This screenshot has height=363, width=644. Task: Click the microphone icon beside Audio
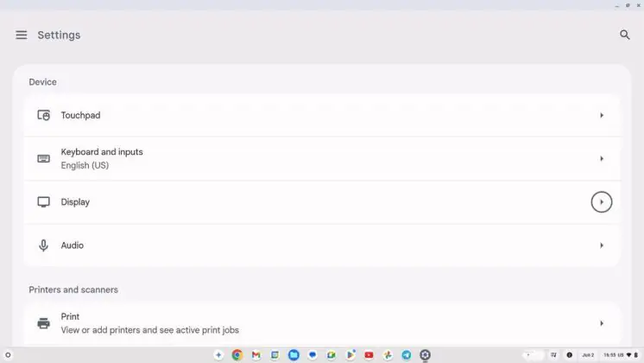[43, 245]
